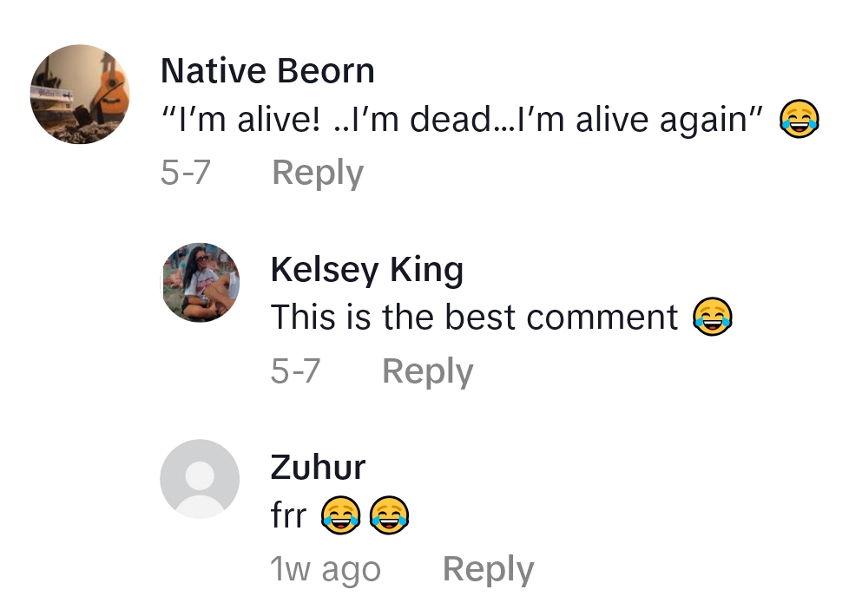Open Native Beorn's guitar profile picture
Image resolution: width=849 pixels, height=616 pixels.
pyautogui.click(x=80, y=94)
